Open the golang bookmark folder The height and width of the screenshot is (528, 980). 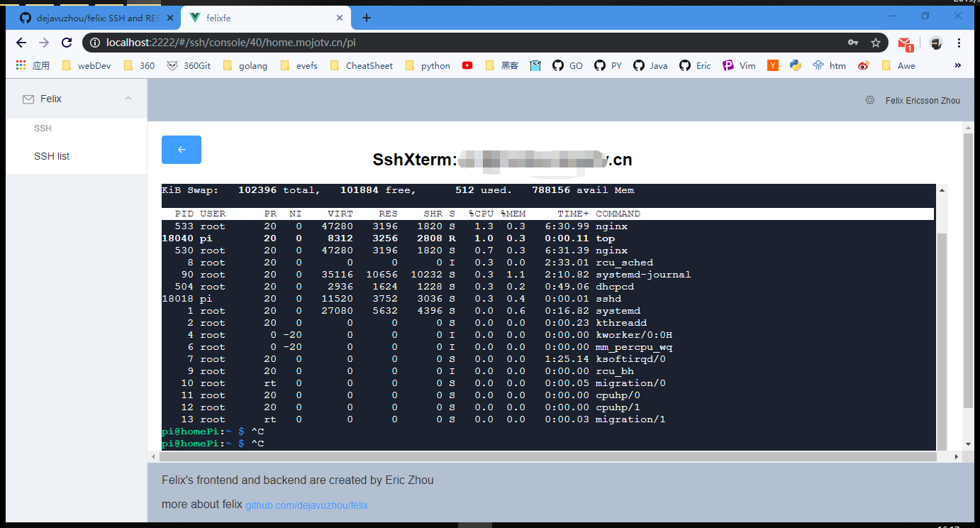[x=245, y=65]
